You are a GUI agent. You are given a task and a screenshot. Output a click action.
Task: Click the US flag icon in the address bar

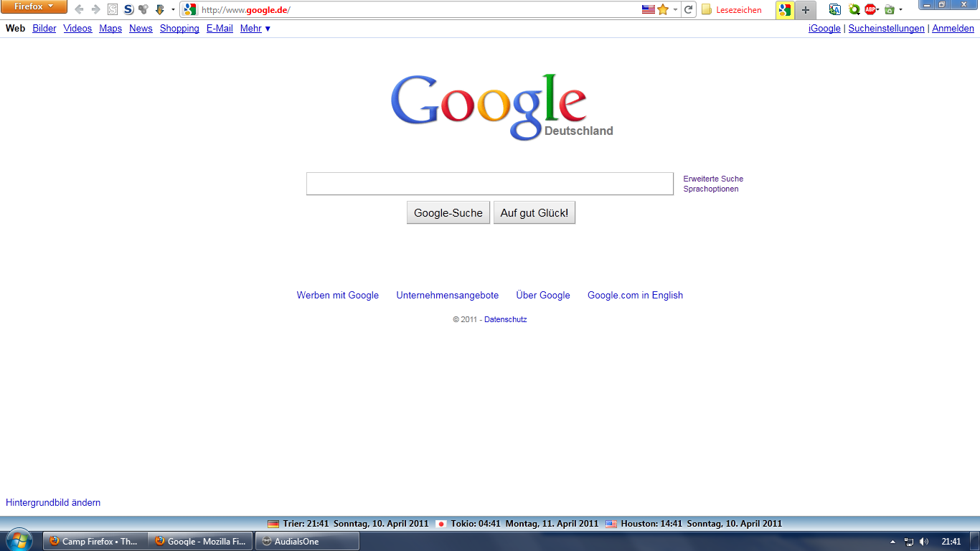coord(649,10)
